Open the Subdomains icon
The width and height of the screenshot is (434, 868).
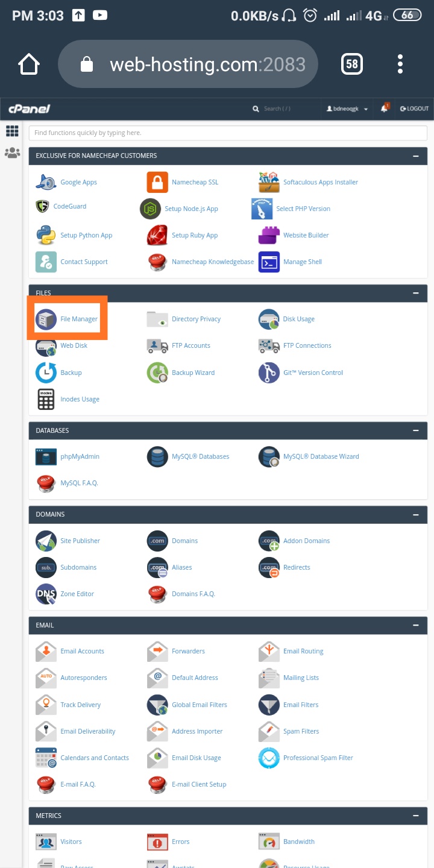click(46, 567)
